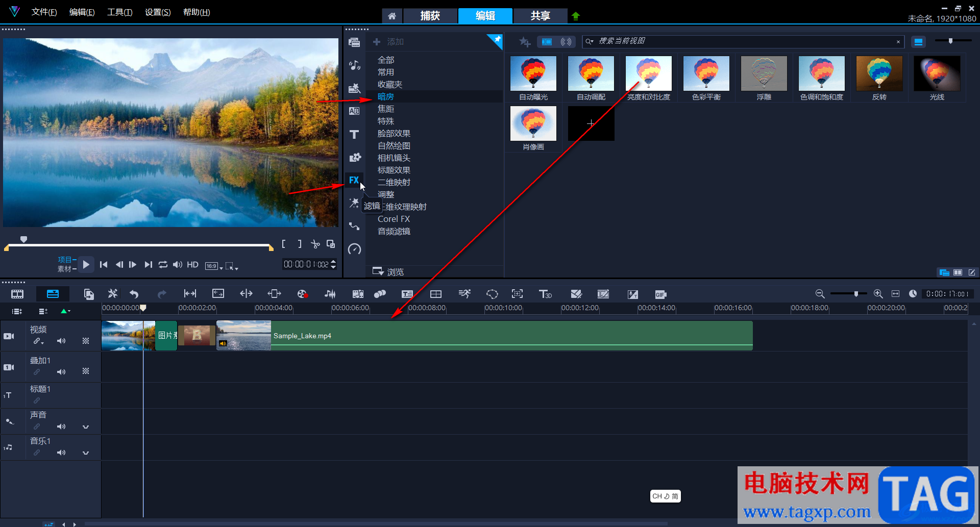Open the motion path library icon
The height and width of the screenshot is (527, 980).
pos(354,226)
